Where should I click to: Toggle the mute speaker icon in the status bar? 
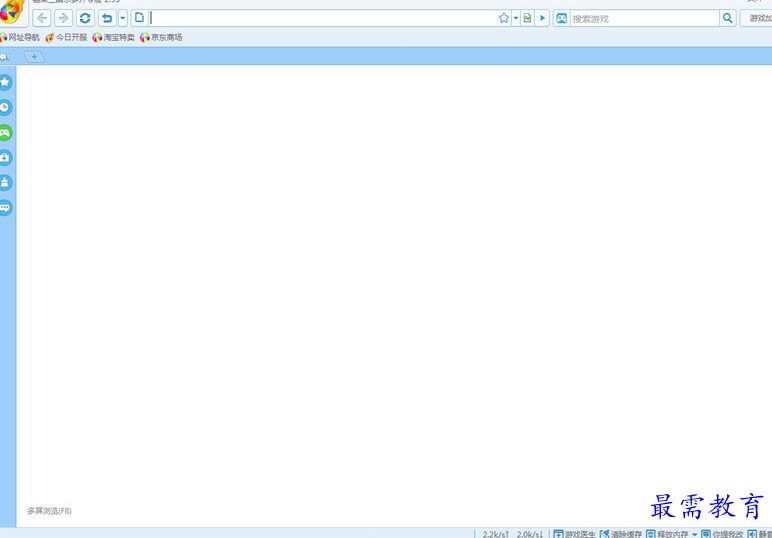pyautogui.click(x=752, y=534)
